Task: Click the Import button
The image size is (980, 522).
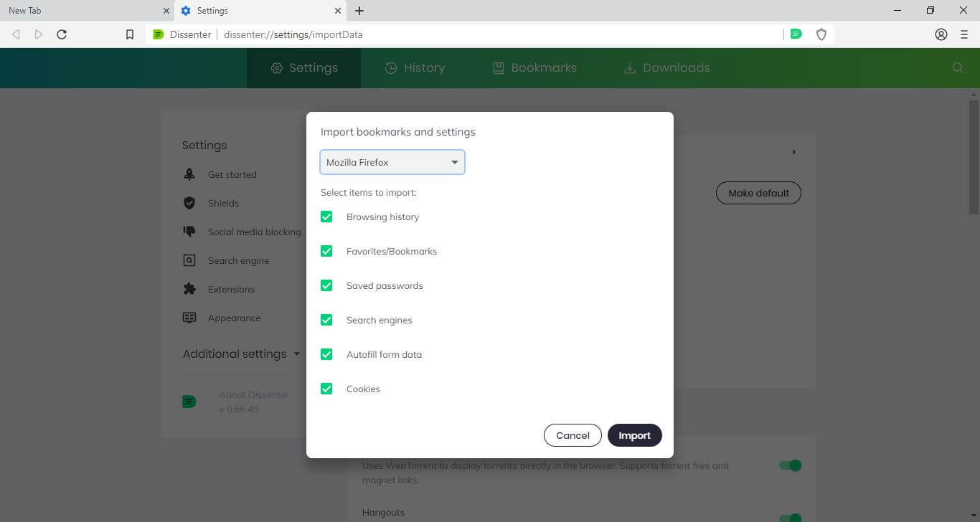Action: tap(634, 435)
